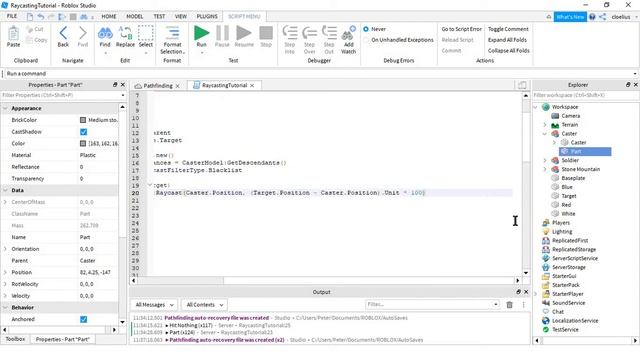Expand the Soldier model in Explorer
The width and height of the screenshot is (640, 360).
click(x=544, y=160)
